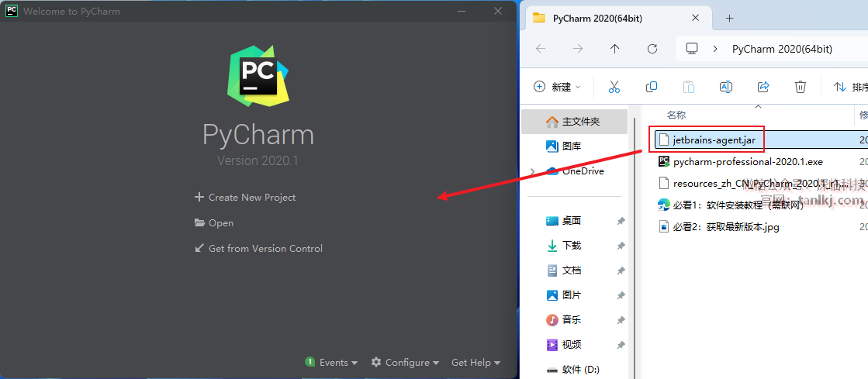Click Get from Version Control

tap(258, 249)
